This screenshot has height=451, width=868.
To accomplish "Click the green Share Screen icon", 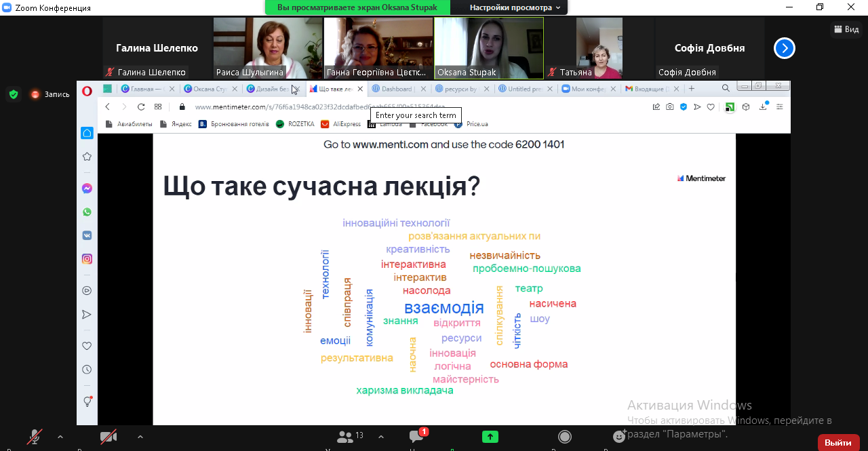I will [x=490, y=437].
